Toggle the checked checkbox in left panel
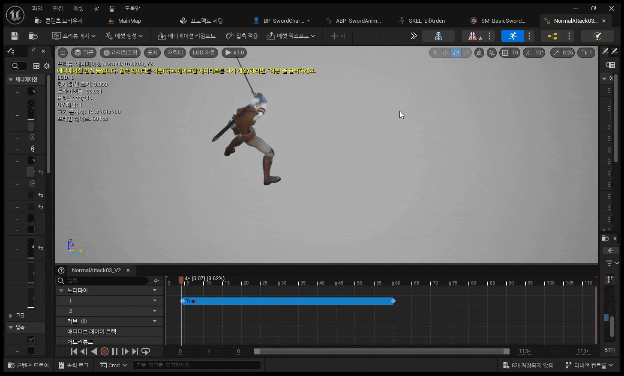This screenshot has height=376, width=624. tap(31, 339)
